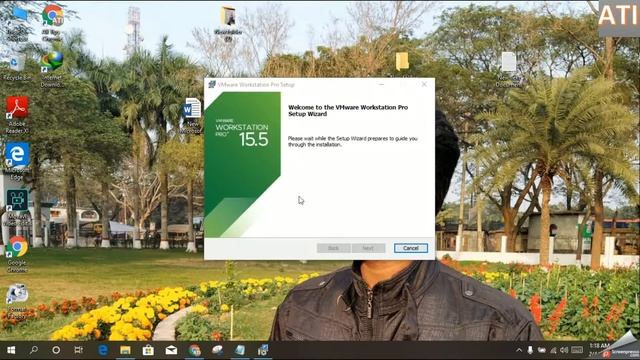
Task: Open the Mail app from the taskbar
Action: pos(171,350)
